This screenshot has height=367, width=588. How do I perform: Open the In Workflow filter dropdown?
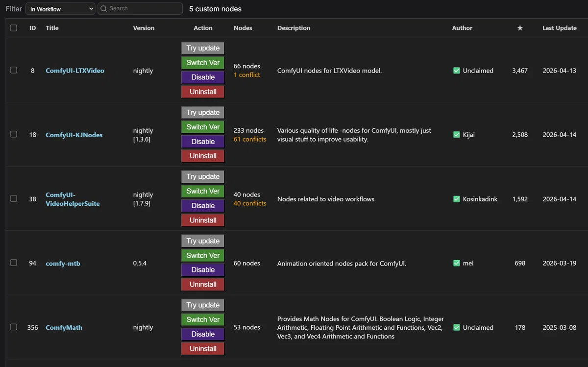click(x=60, y=9)
